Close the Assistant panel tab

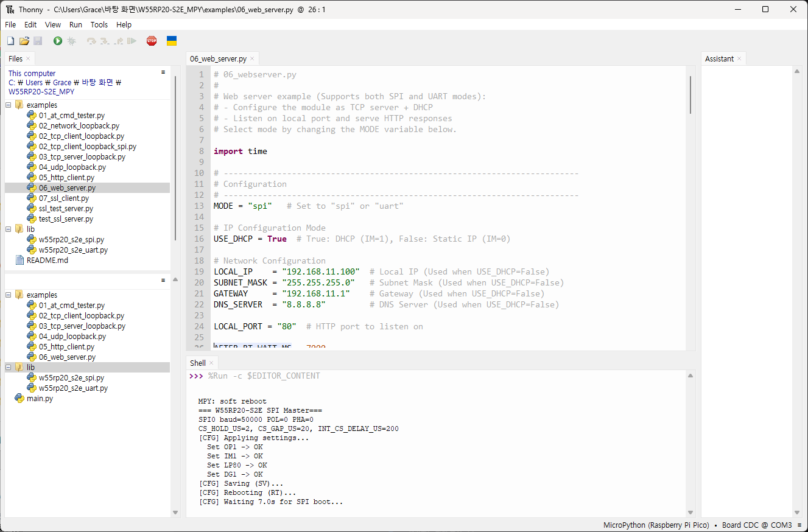click(x=739, y=58)
